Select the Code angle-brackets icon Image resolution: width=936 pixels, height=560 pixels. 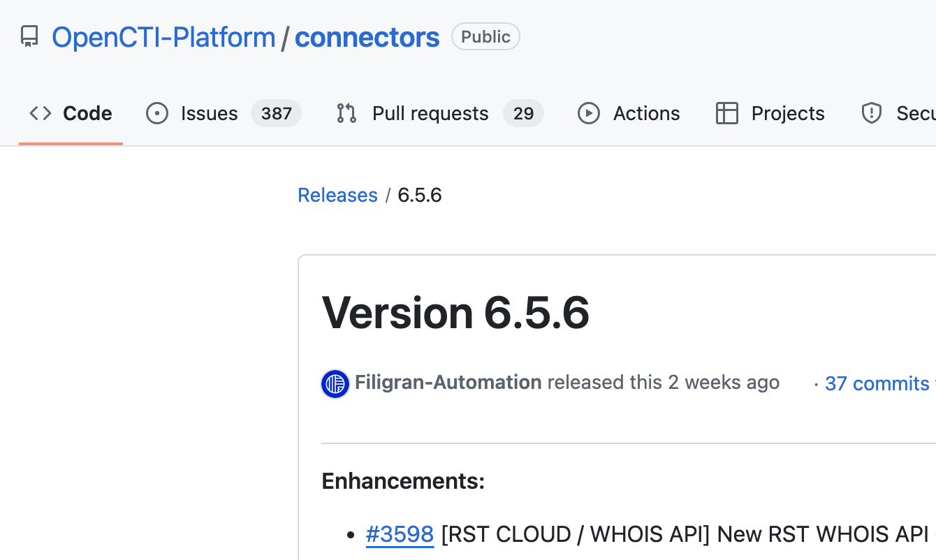[40, 113]
